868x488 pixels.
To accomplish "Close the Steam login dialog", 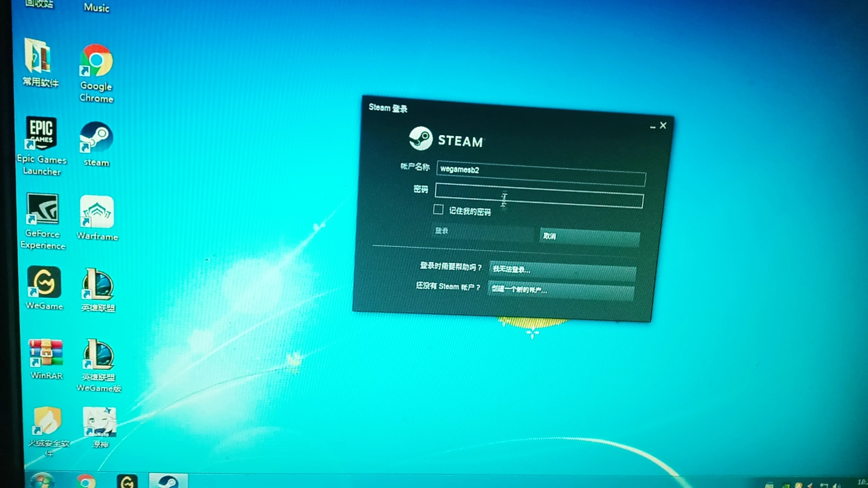I will click(663, 125).
